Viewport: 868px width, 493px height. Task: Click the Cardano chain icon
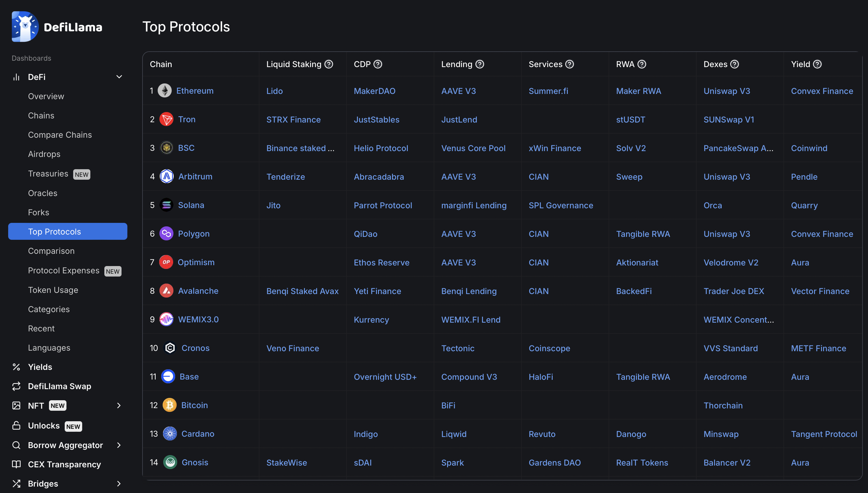click(x=170, y=434)
